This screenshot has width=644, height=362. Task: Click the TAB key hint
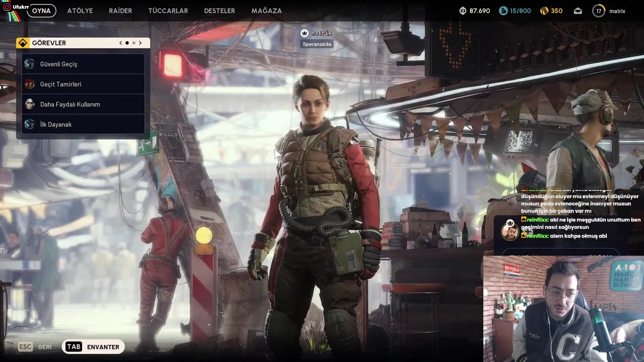(x=73, y=347)
